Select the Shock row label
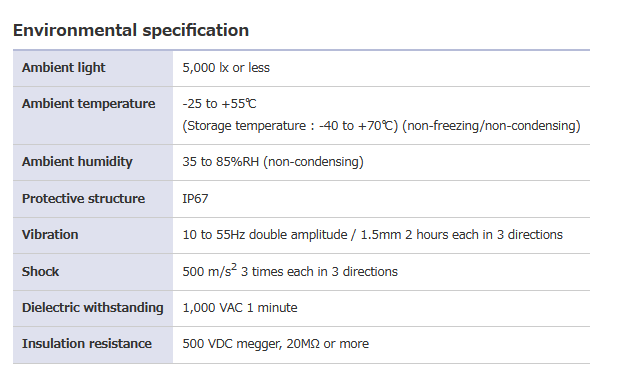 coord(40,272)
